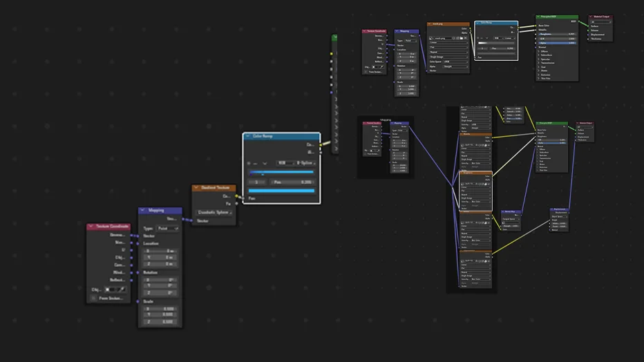Open RGB color mode dropdown in B-Spline Color Ramp

(285, 163)
